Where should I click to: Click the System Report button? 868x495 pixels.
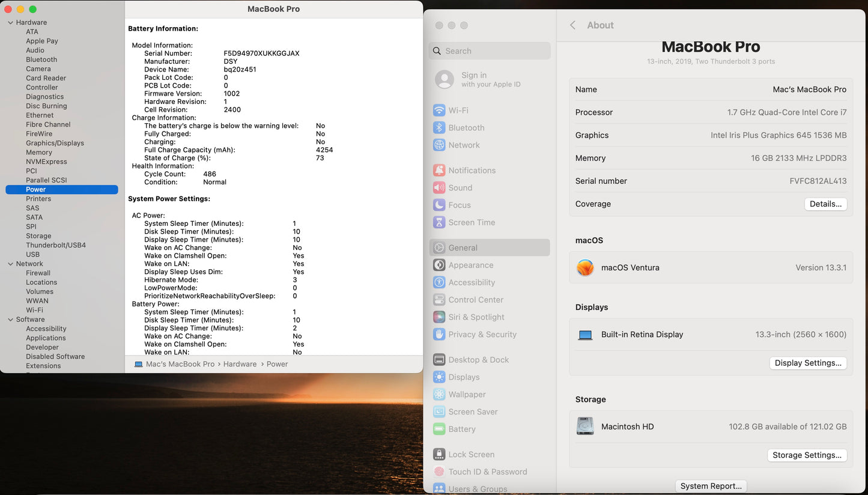pos(711,486)
